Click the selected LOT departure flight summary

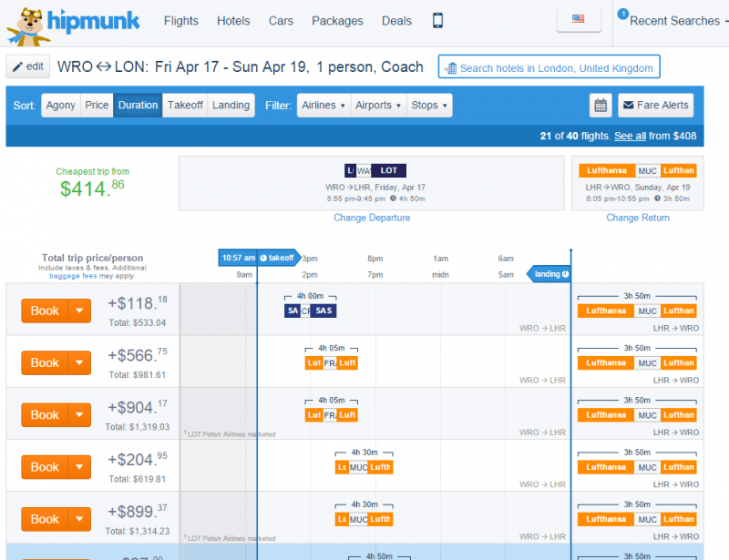(x=372, y=183)
